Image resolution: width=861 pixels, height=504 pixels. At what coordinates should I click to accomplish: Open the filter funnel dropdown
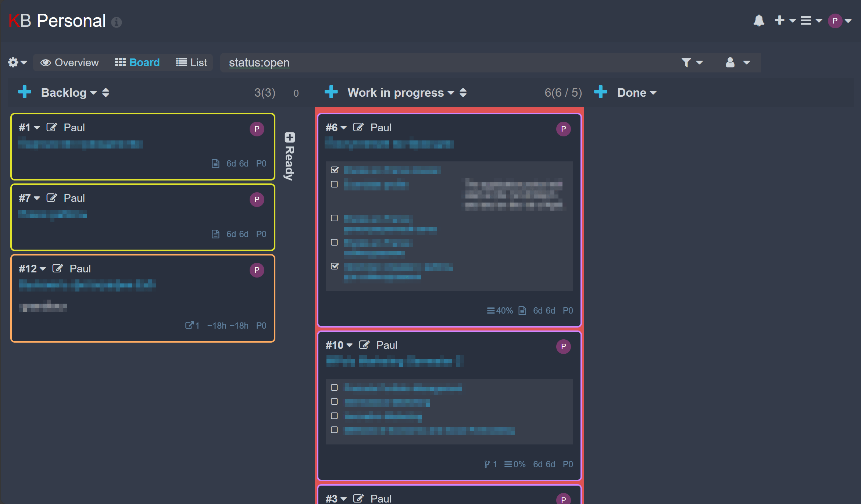pos(692,62)
